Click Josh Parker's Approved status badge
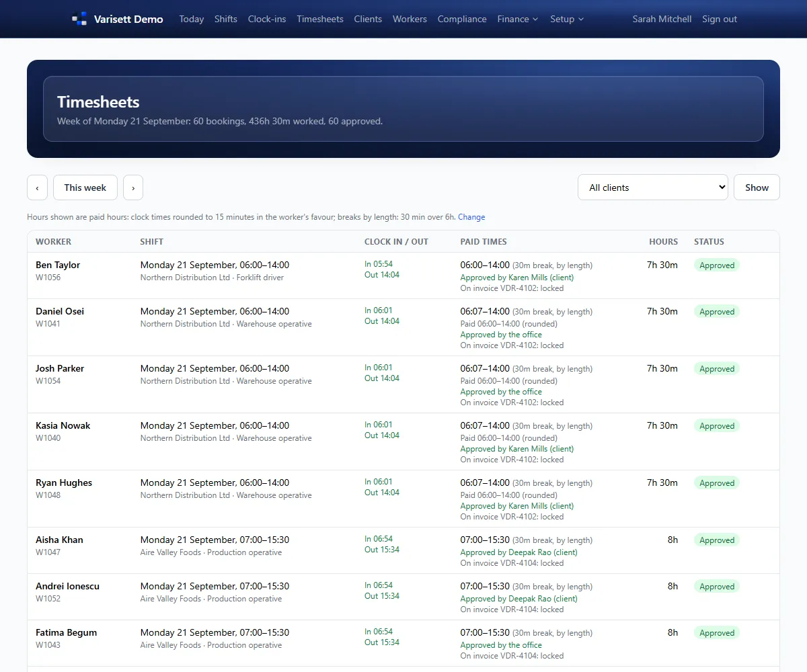 coord(717,368)
